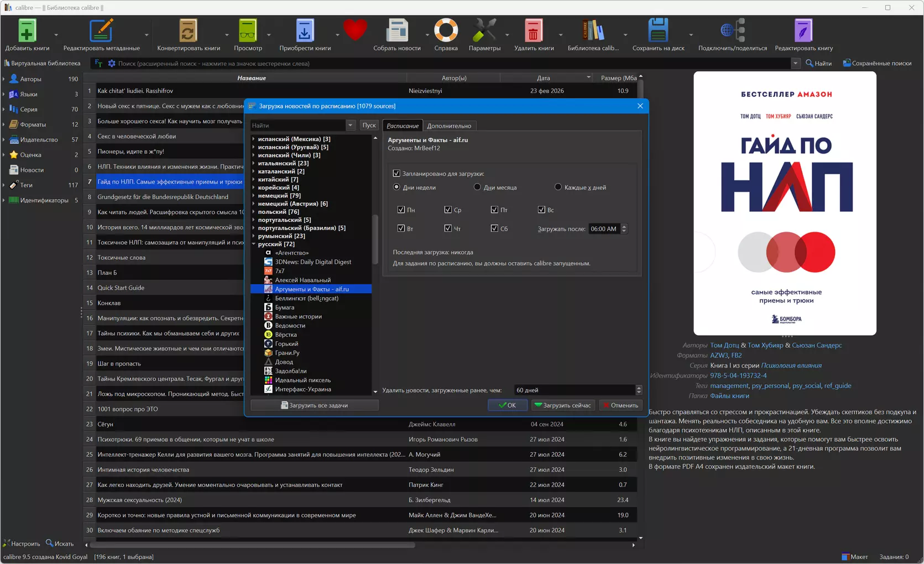Image resolution: width=924 pixels, height=564 pixels.
Task: Click the Загрузить сейчас button
Action: click(x=563, y=405)
